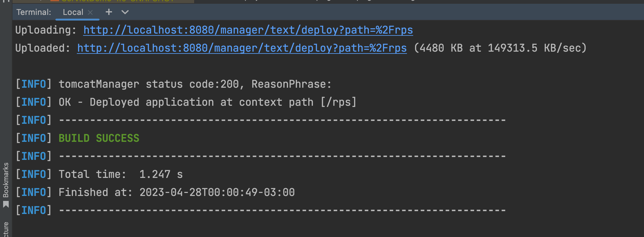Close the Local terminal tab
This screenshot has height=237, width=644.
click(x=91, y=12)
